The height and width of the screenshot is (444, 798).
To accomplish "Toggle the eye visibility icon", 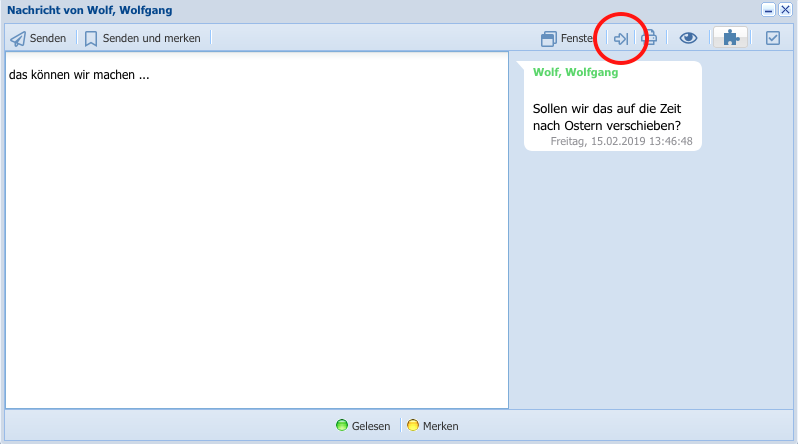I will point(688,39).
